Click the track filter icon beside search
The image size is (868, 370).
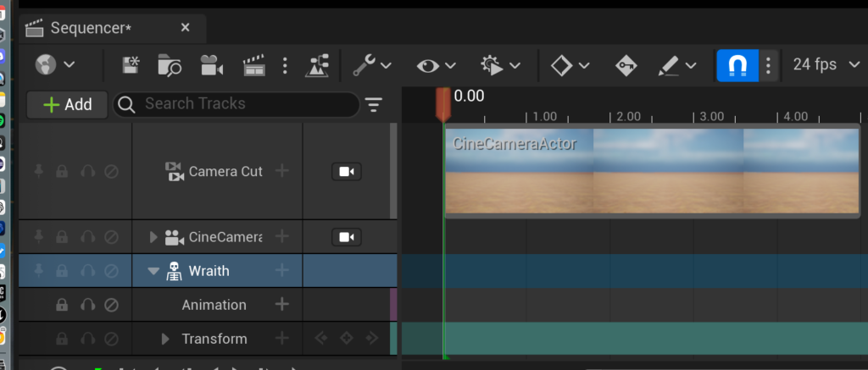(374, 104)
